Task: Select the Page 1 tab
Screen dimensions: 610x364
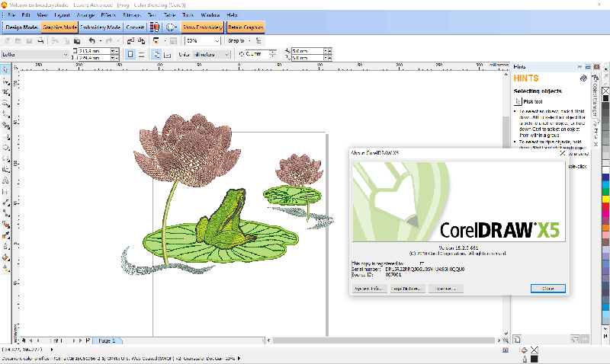Action: pyautogui.click(x=107, y=340)
